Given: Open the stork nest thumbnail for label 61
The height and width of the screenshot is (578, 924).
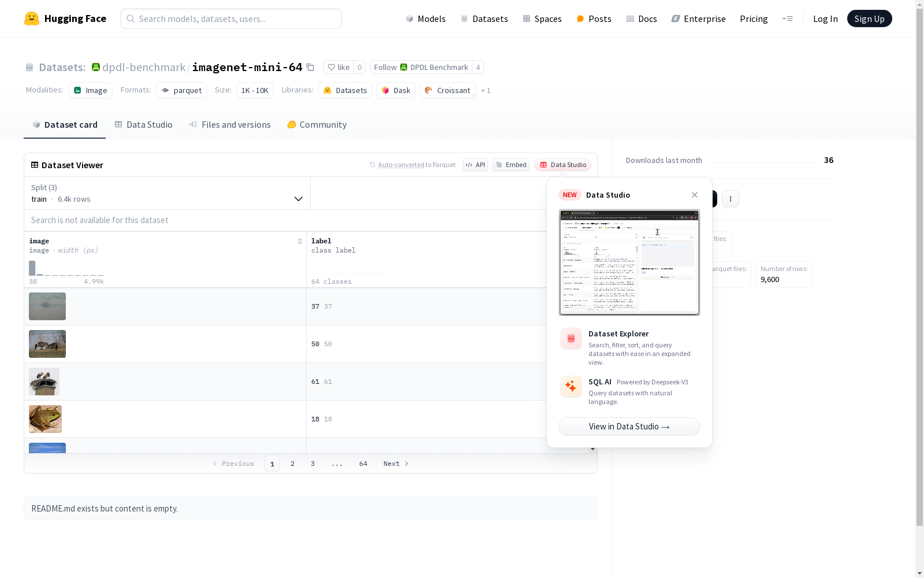Looking at the screenshot, I should pyautogui.click(x=44, y=381).
